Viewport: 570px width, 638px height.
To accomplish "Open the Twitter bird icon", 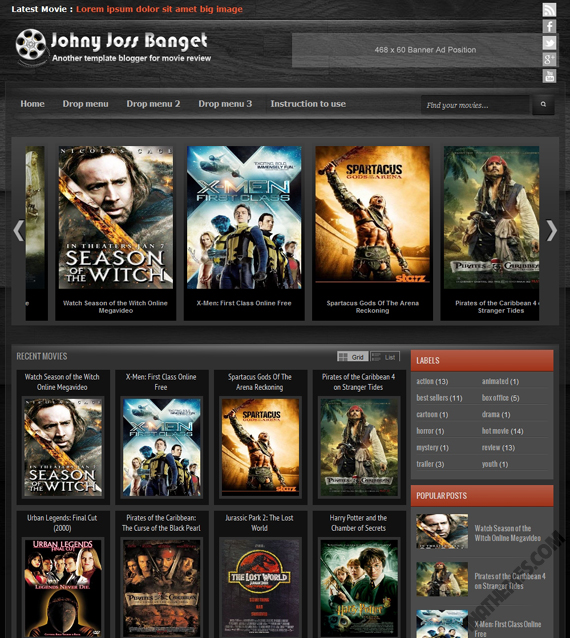I will coord(549,43).
